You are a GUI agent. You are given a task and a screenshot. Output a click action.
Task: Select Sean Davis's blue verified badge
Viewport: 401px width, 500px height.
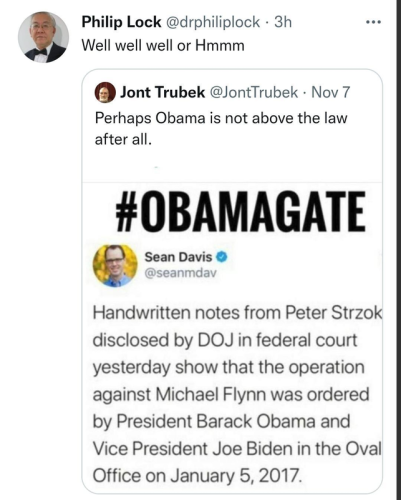click(222, 257)
